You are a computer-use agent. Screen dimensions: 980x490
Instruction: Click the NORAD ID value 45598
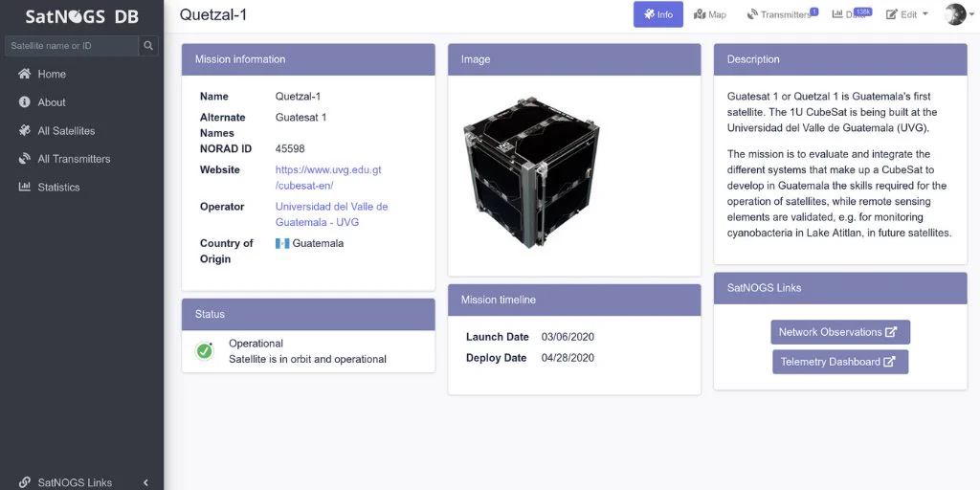(x=290, y=148)
